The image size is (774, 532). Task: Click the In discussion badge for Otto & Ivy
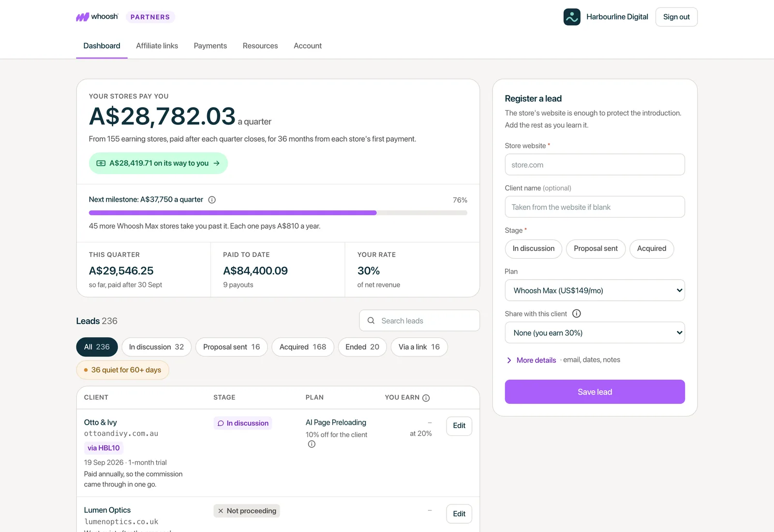coord(243,423)
